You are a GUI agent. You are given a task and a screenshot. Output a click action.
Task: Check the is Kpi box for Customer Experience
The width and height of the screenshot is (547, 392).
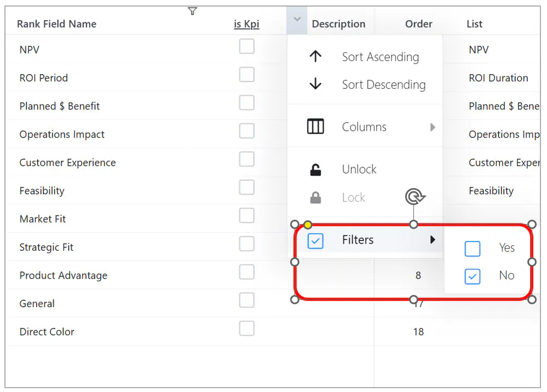247,159
